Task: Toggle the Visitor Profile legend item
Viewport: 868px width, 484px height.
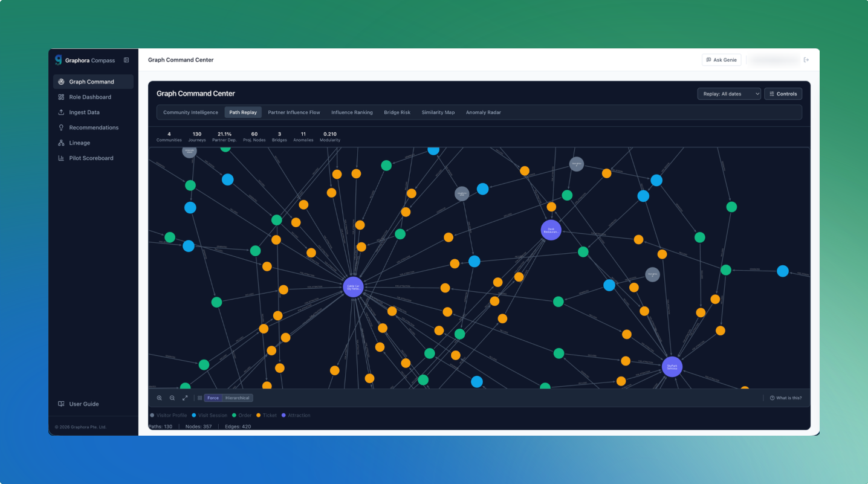Action: (168, 415)
